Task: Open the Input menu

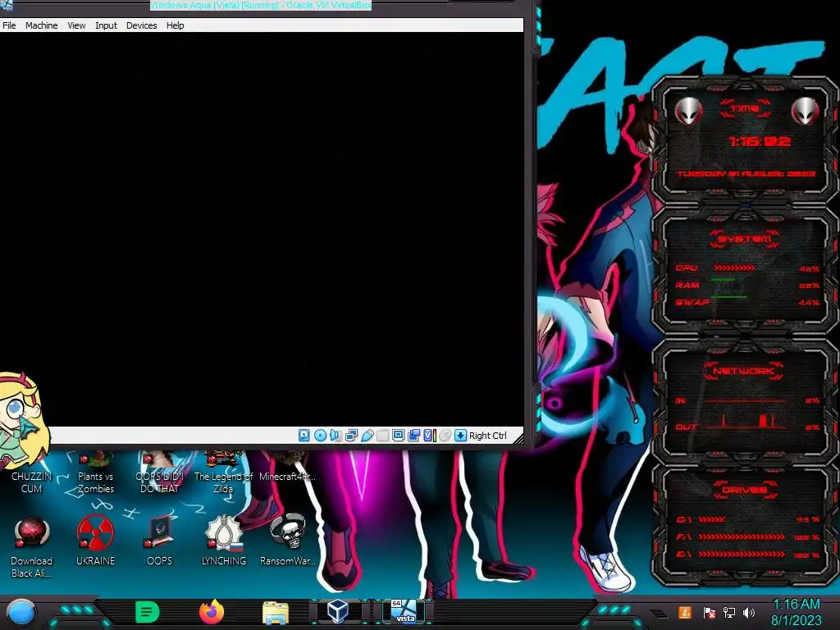Action: tap(106, 25)
